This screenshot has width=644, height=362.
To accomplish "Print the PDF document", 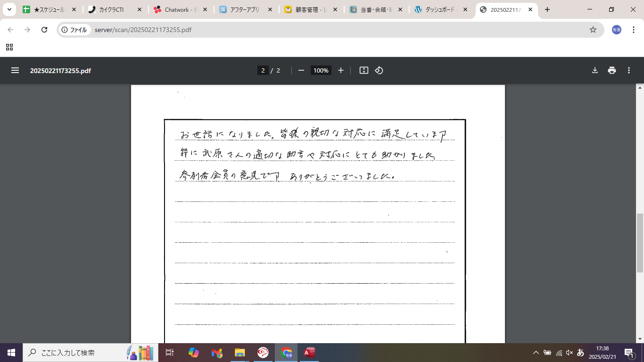I will tap(612, 70).
